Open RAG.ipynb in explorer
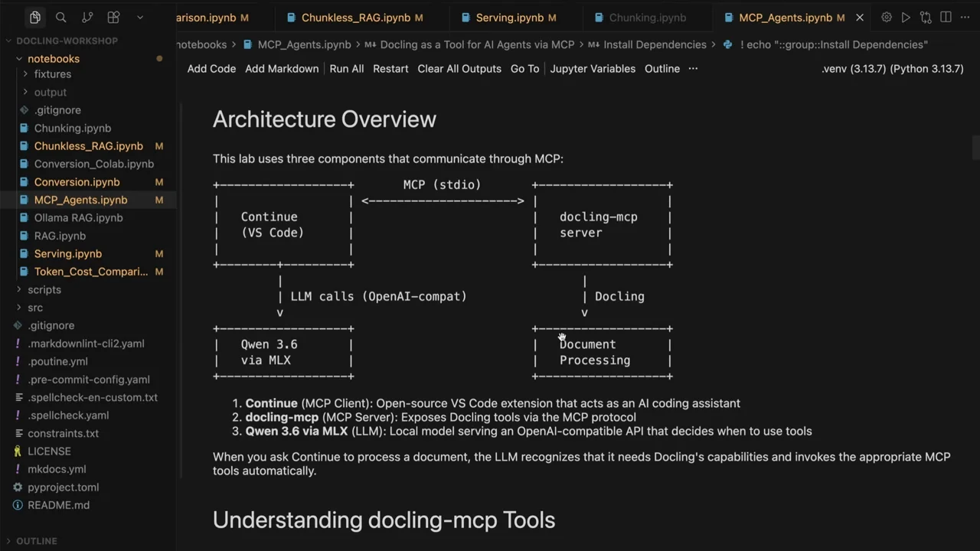This screenshot has height=551, width=980. [60, 236]
